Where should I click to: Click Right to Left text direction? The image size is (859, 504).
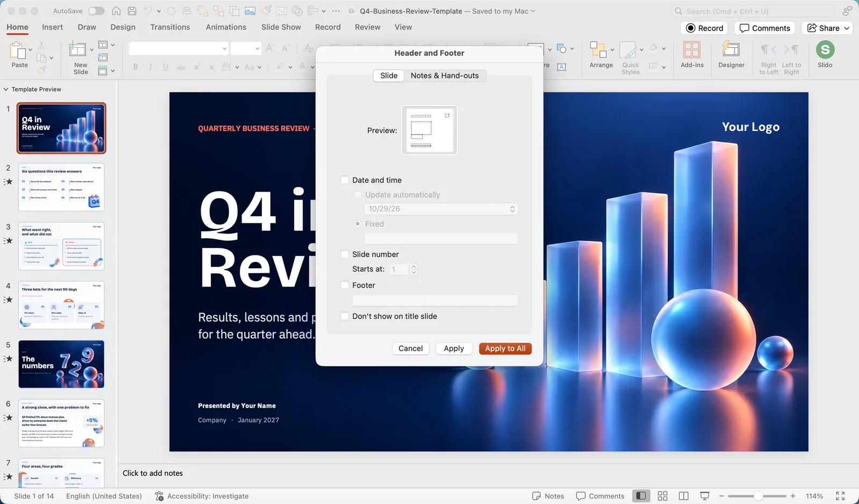point(769,59)
